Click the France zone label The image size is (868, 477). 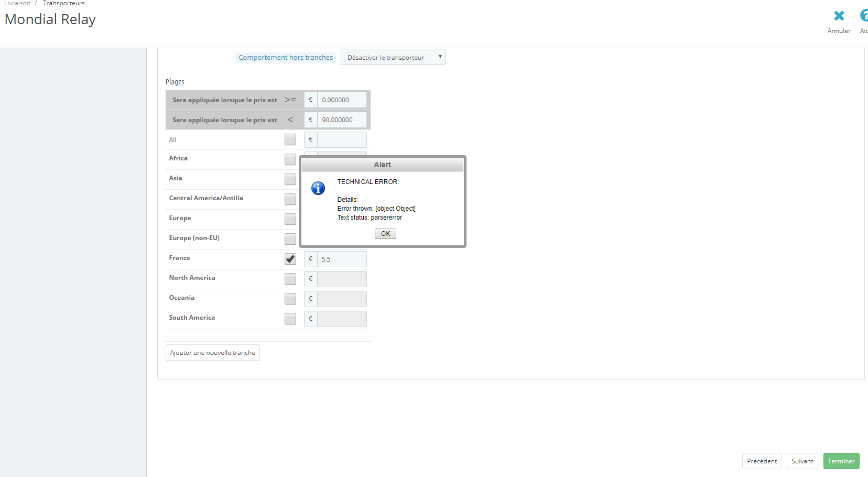[180, 258]
